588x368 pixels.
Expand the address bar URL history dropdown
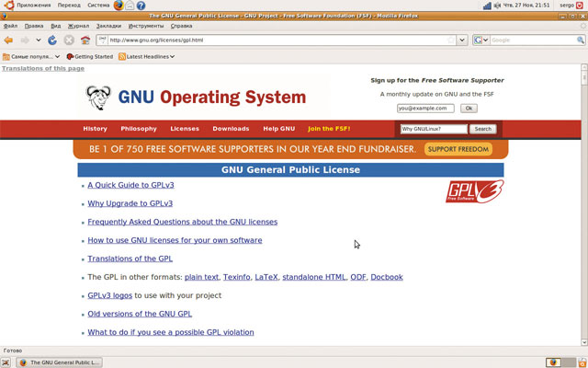(x=462, y=40)
